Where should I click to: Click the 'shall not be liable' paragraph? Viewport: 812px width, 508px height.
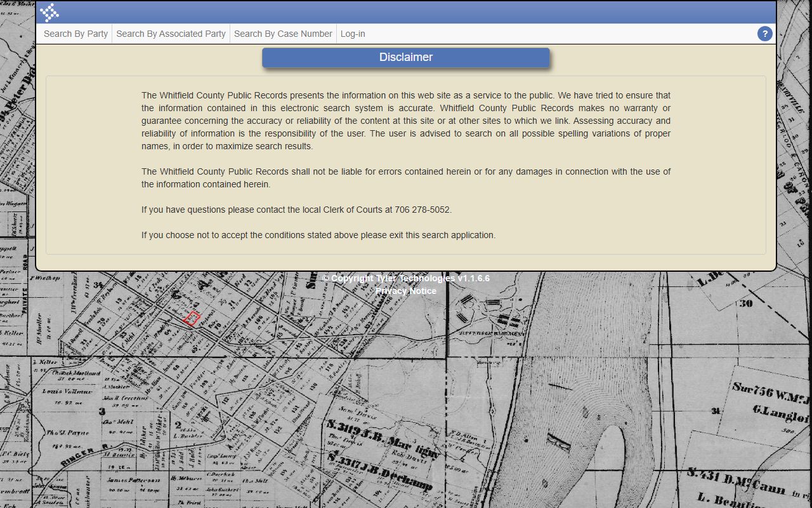[405, 178]
